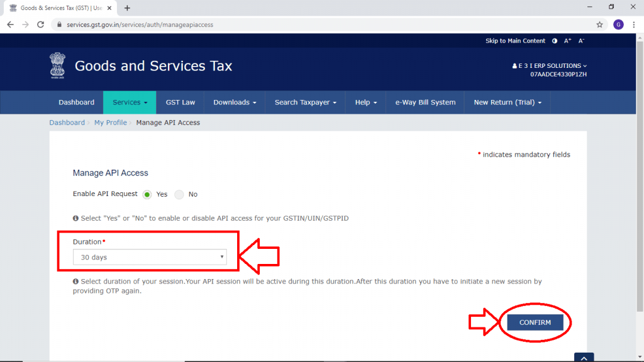Expand the Downloads menu

pyautogui.click(x=235, y=102)
